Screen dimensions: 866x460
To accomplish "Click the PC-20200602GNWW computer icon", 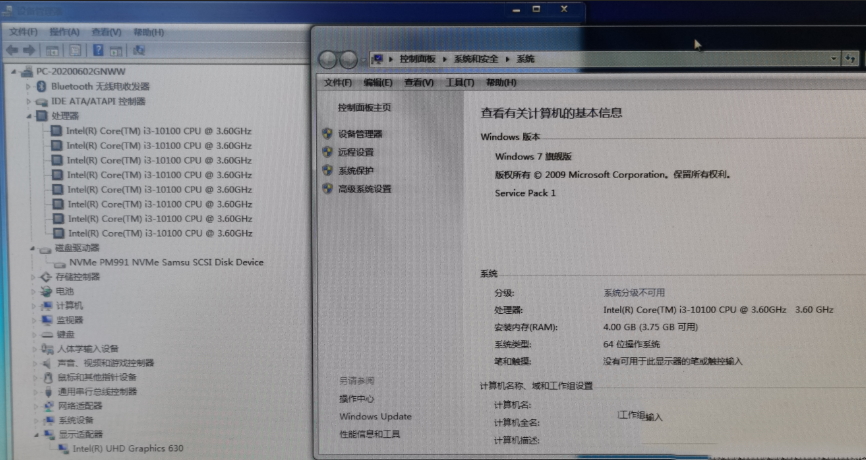I will point(27,72).
